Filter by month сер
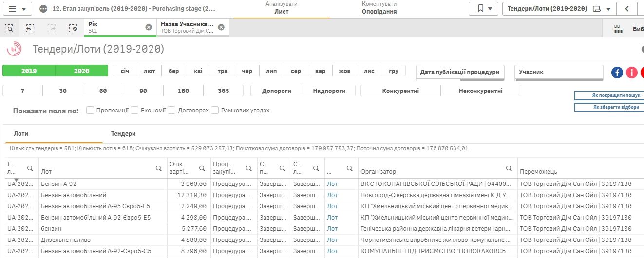The image size is (644, 258). [296, 71]
